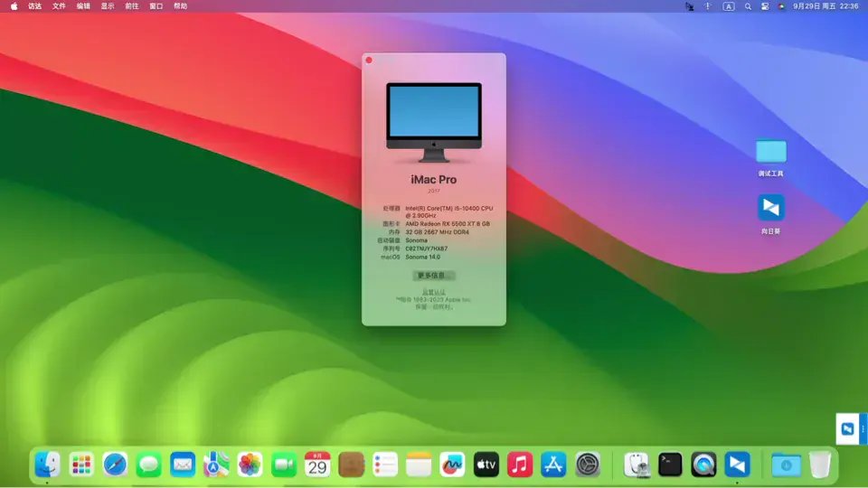The image size is (868, 488).
Task: Open the brown Contacts app icon
Action: [351, 465]
